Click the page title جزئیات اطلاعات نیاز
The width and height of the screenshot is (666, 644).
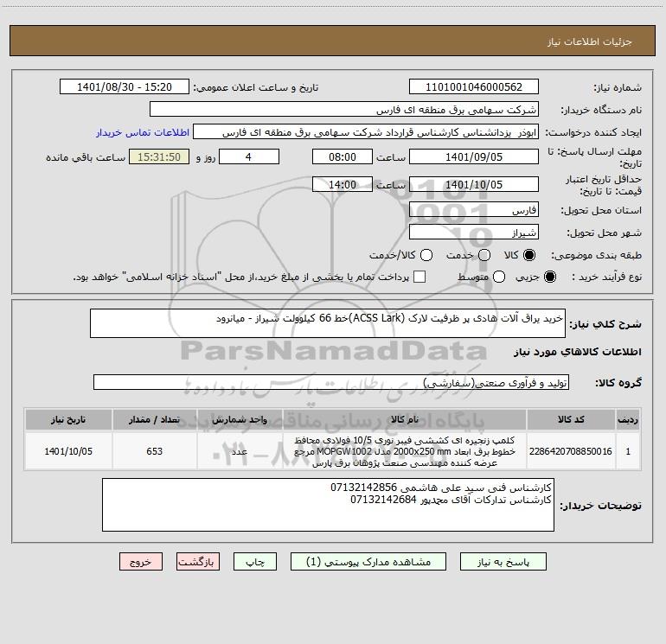coord(589,41)
